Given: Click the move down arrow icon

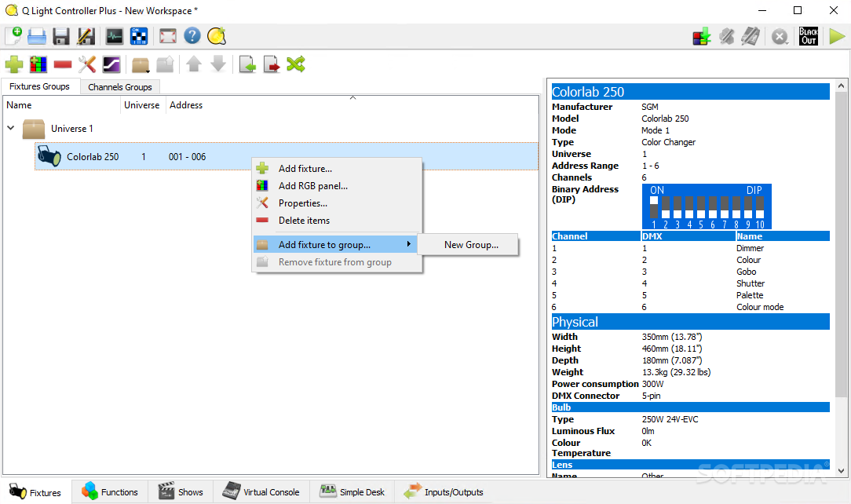Looking at the screenshot, I should [x=218, y=64].
